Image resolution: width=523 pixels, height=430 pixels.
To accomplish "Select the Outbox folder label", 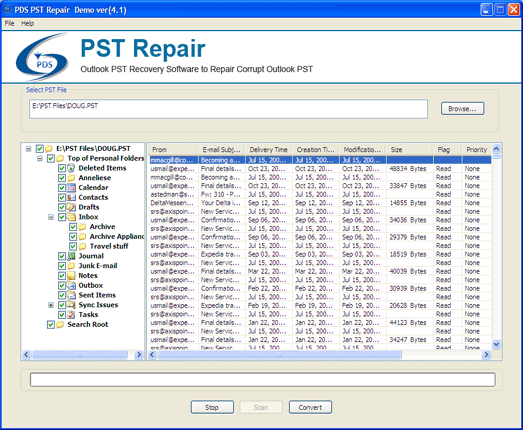I will (x=90, y=286).
